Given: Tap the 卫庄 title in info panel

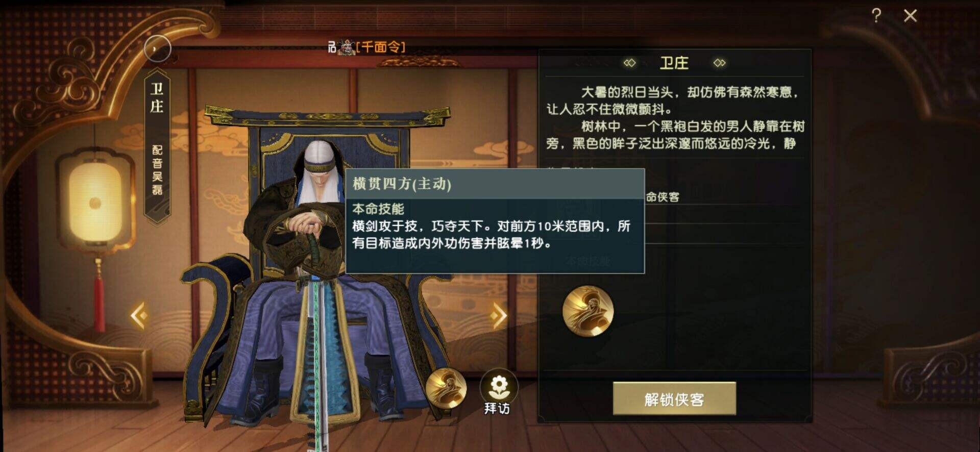Looking at the screenshot, I should 674,63.
